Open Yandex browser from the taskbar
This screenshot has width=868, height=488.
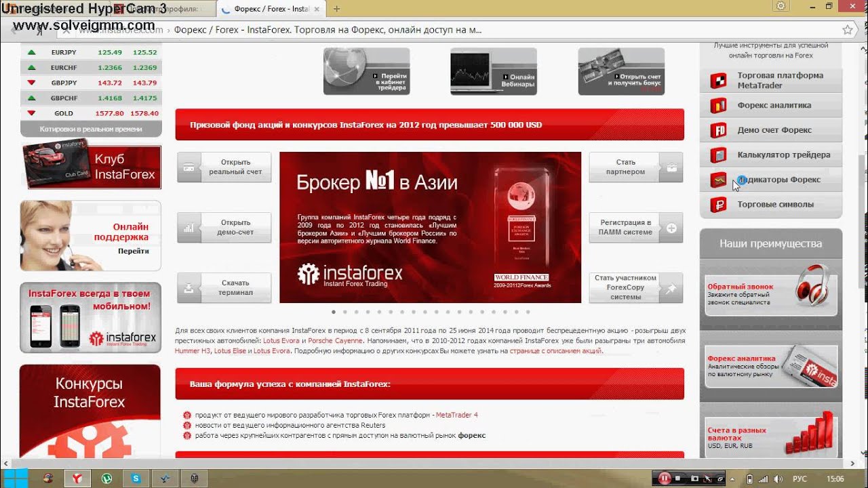77,478
